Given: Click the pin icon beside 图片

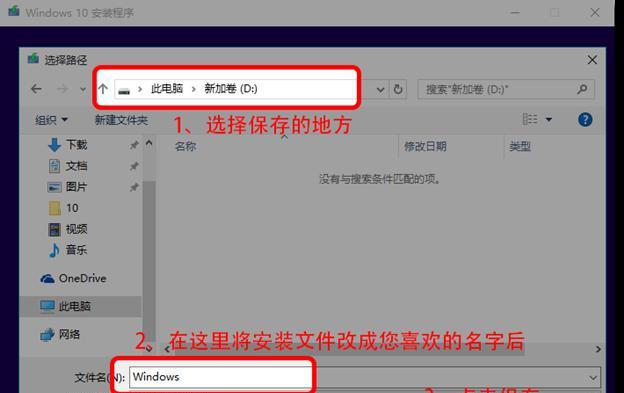Looking at the screenshot, I should pos(134,187).
